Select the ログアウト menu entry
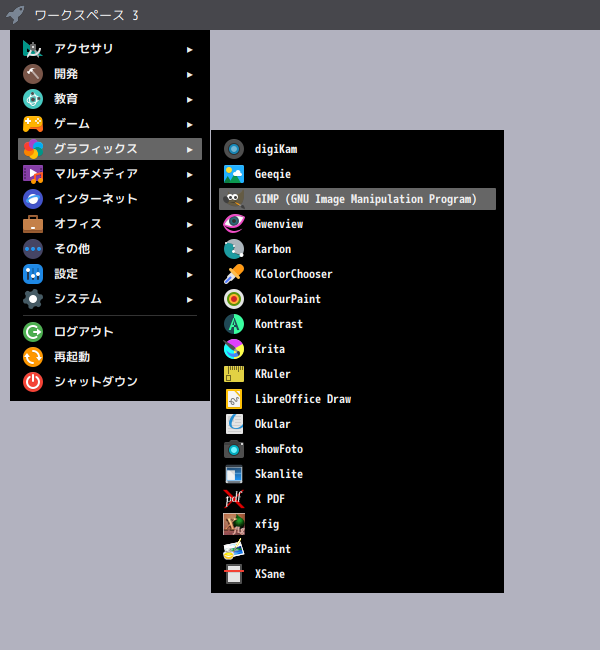 (110, 332)
